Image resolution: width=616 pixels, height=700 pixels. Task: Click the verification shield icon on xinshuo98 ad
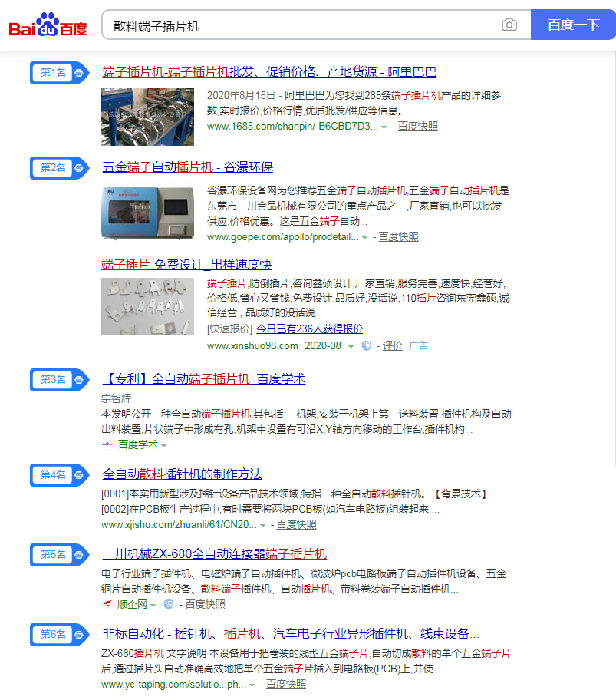tap(366, 346)
